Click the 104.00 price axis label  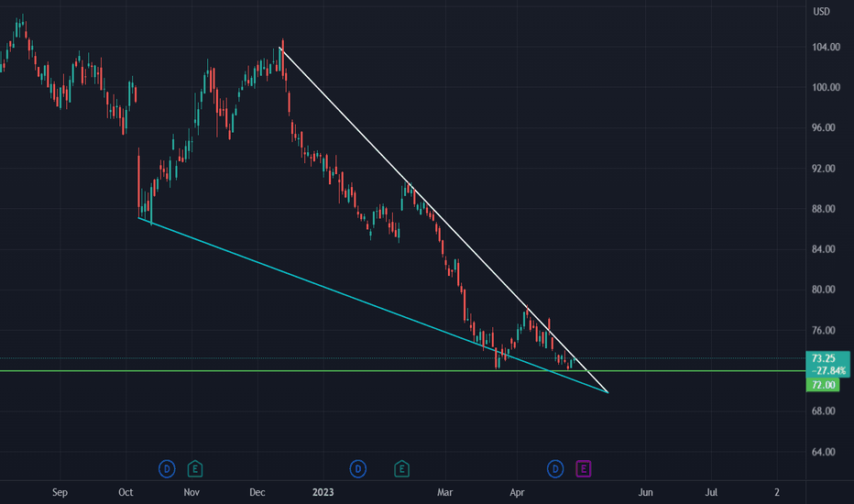click(826, 48)
